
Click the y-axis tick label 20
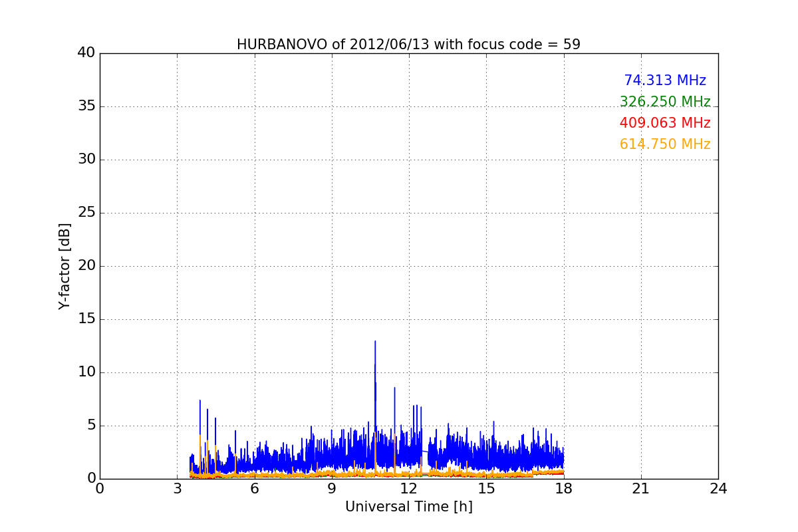click(86, 266)
